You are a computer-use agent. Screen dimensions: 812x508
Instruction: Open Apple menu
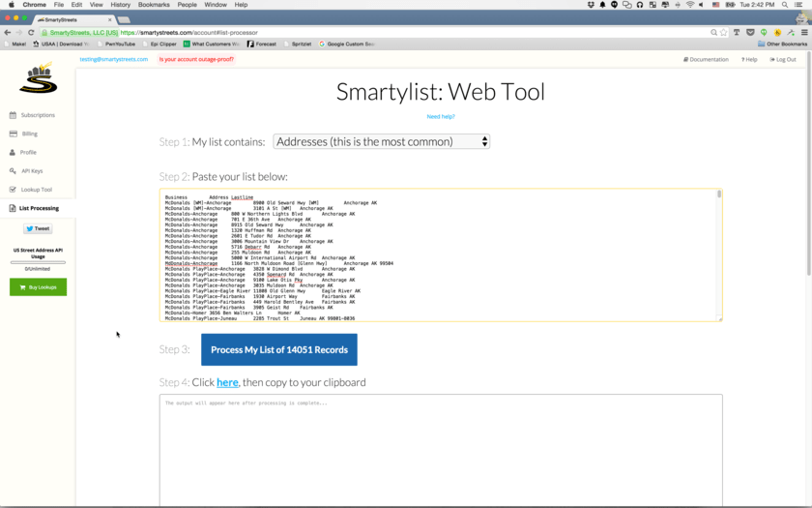point(12,5)
